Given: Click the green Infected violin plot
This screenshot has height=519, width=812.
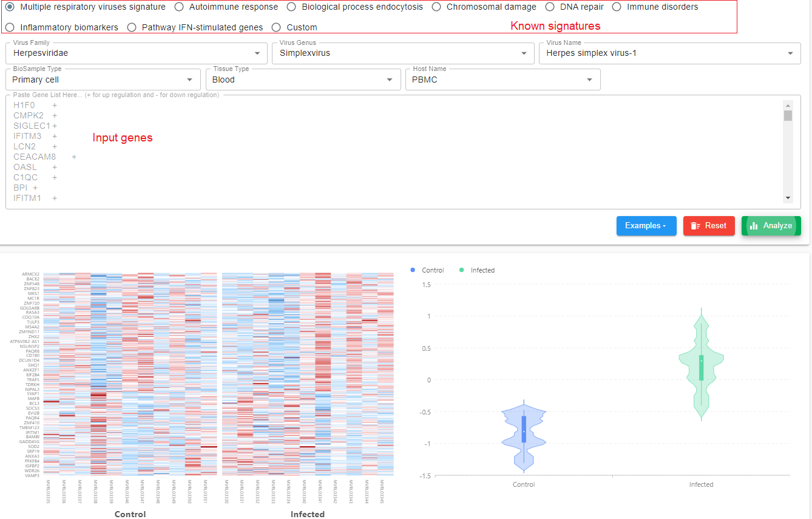Looking at the screenshot, I should (702, 364).
